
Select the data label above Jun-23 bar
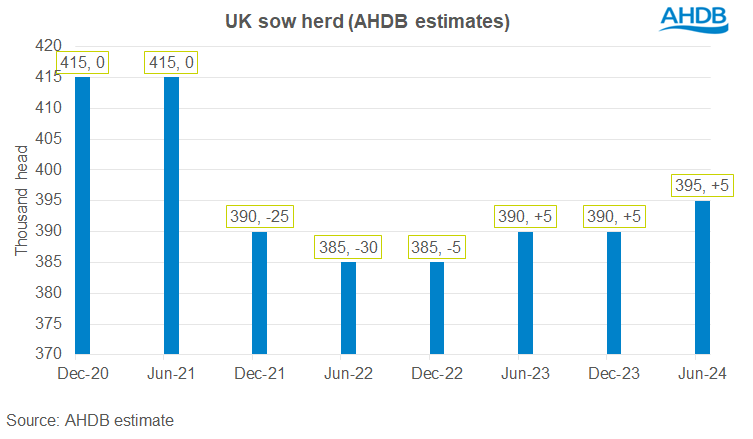pyautogui.click(x=525, y=215)
